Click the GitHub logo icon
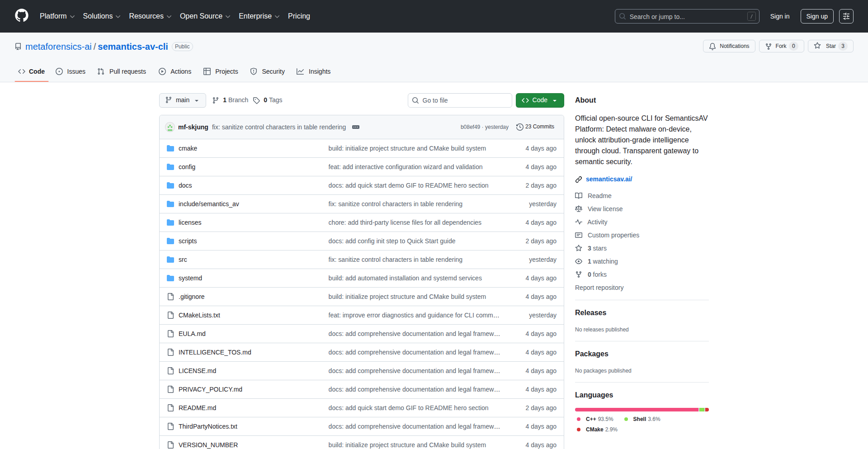The image size is (868, 449). click(22, 16)
